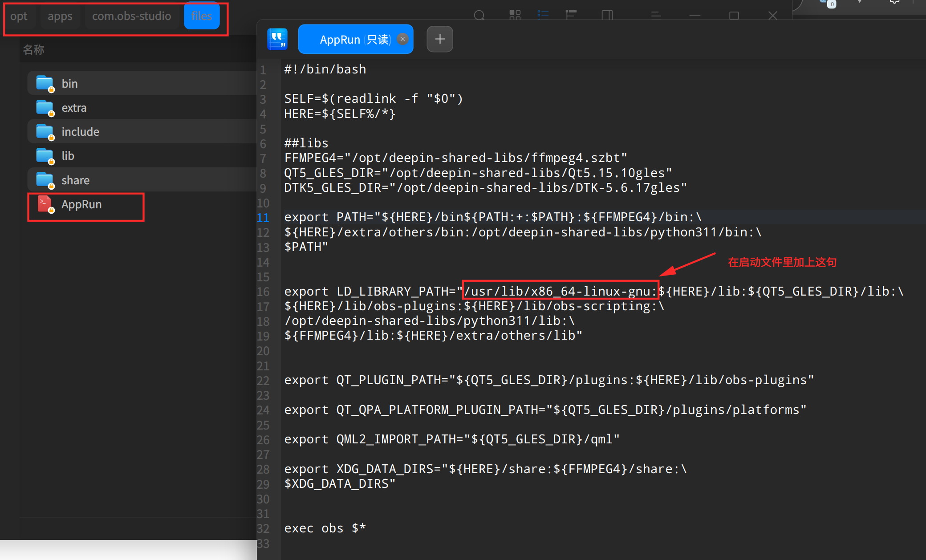This screenshot has width=926, height=560.
Task: Click the 'include' folder name
Action: click(80, 132)
